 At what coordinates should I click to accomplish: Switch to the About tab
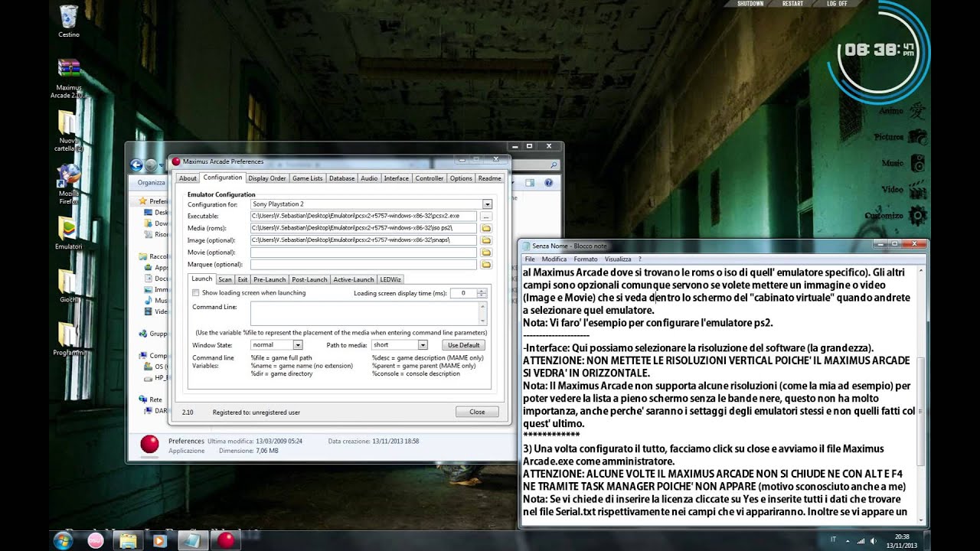click(188, 178)
